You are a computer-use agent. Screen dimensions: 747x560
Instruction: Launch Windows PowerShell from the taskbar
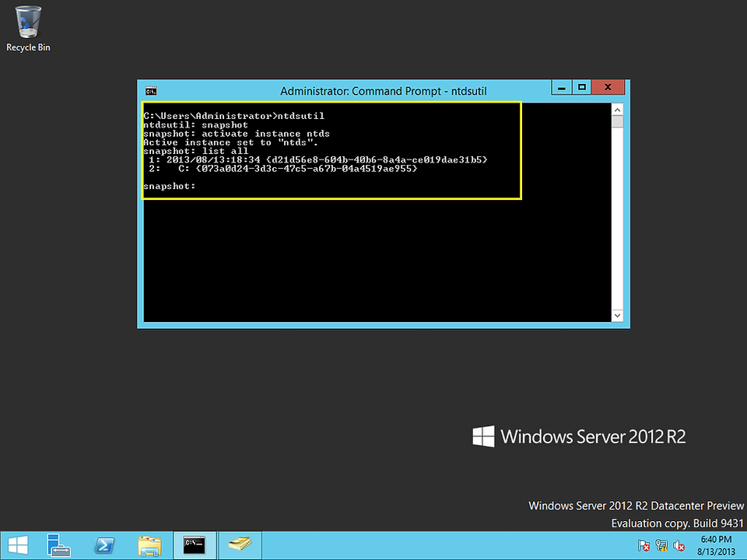(104, 545)
